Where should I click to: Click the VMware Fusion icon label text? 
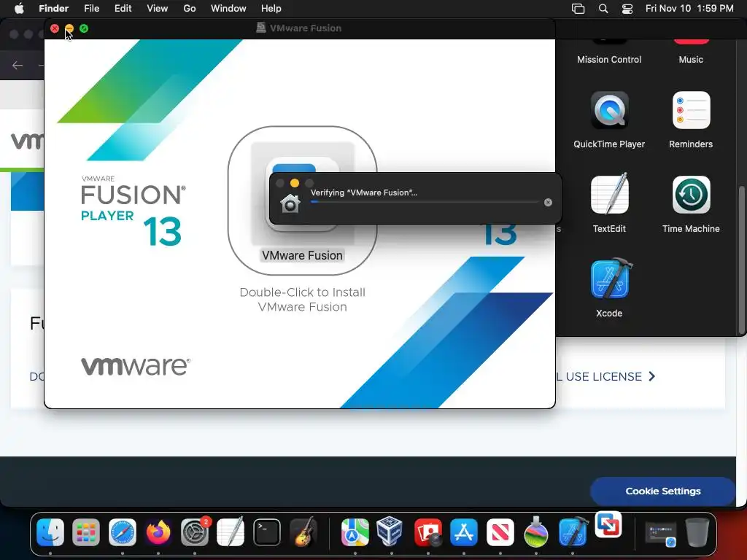pyautogui.click(x=302, y=256)
